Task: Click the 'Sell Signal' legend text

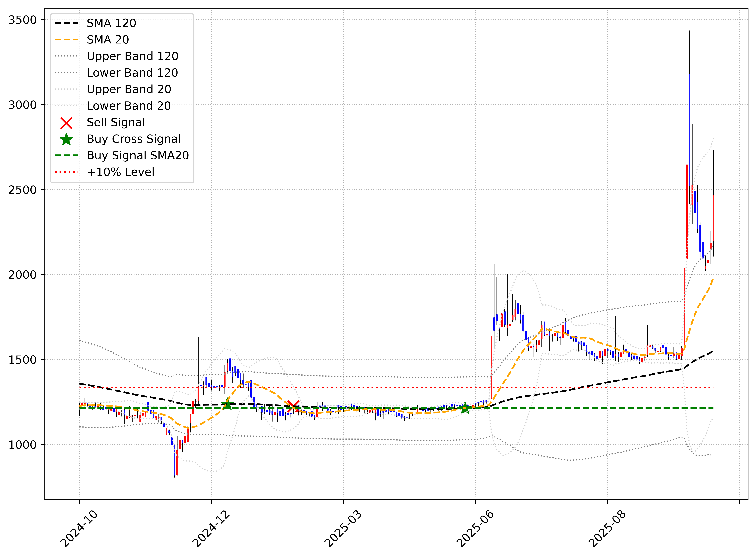Action: [116, 122]
